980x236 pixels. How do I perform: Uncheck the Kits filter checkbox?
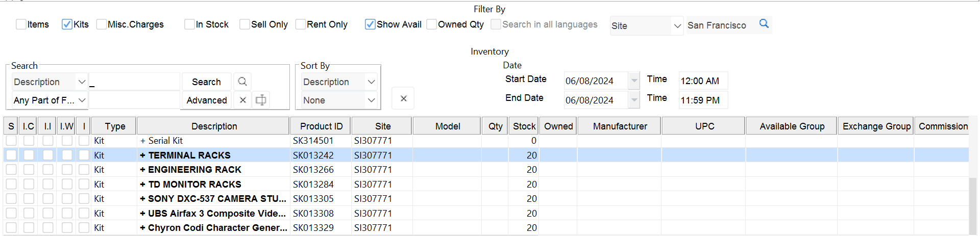67,24
